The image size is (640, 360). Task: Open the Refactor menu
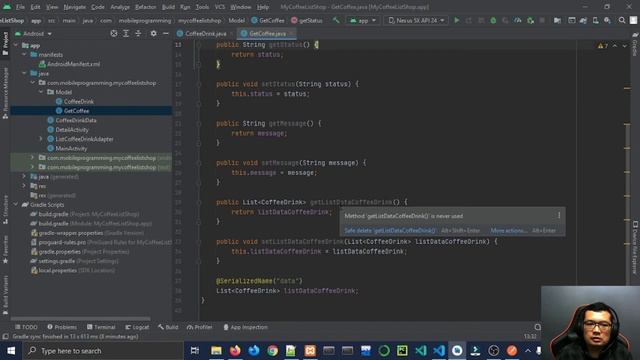point(145,7)
